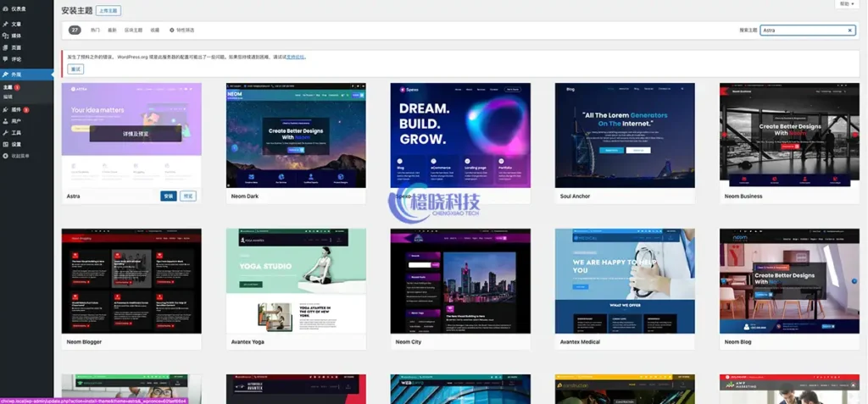Open the 评论 comments icon
This screenshot has height=404, width=868.
[5, 59]
